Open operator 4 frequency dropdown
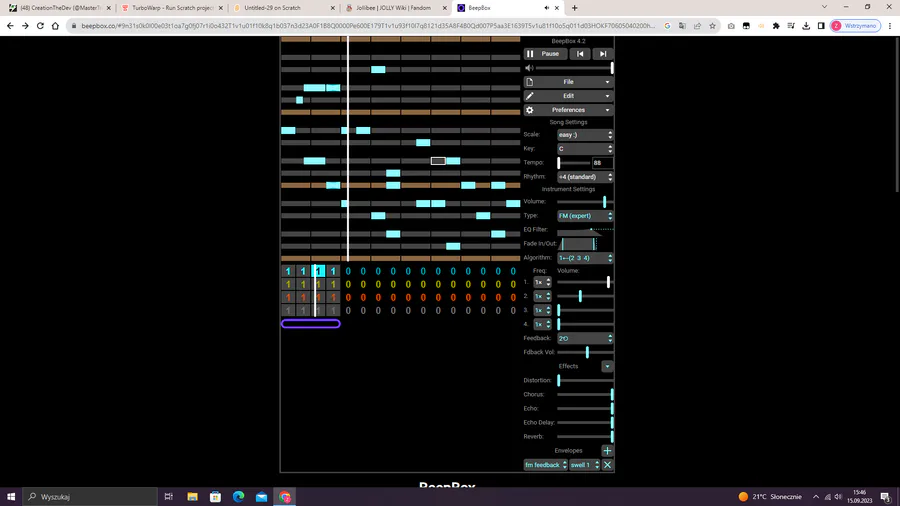Screen dimensions: 900x506 (542, 325)
